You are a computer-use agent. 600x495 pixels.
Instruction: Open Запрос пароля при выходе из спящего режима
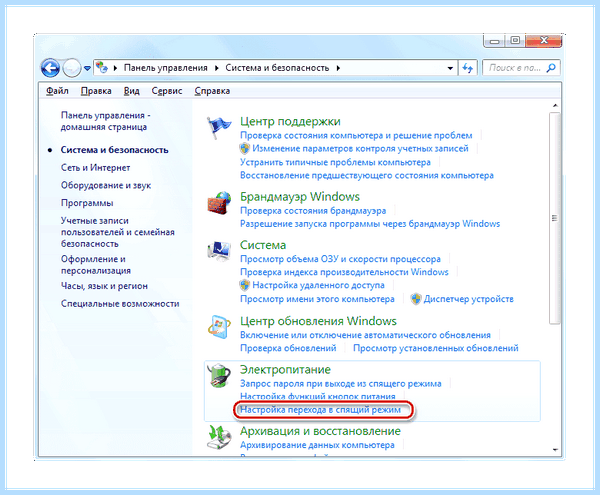(341, 384)
